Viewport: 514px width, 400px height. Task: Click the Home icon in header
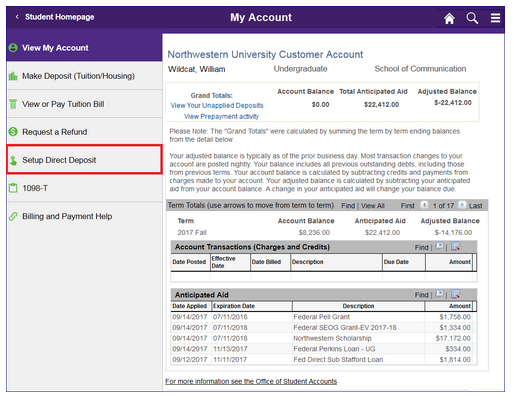click(x=449, y=18)
